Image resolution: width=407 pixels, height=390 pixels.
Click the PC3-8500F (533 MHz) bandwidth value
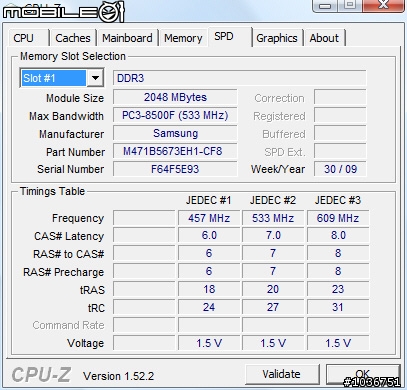coord(175,115)
